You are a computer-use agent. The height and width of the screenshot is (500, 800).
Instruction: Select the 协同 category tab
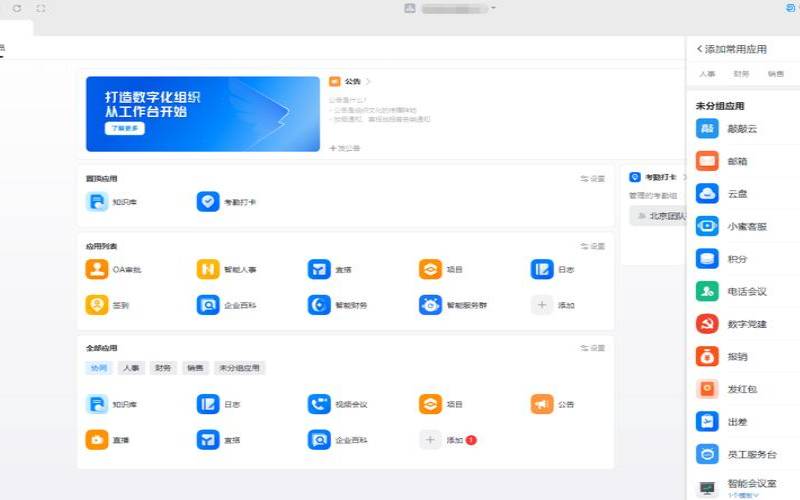click(x=98, y=368)
